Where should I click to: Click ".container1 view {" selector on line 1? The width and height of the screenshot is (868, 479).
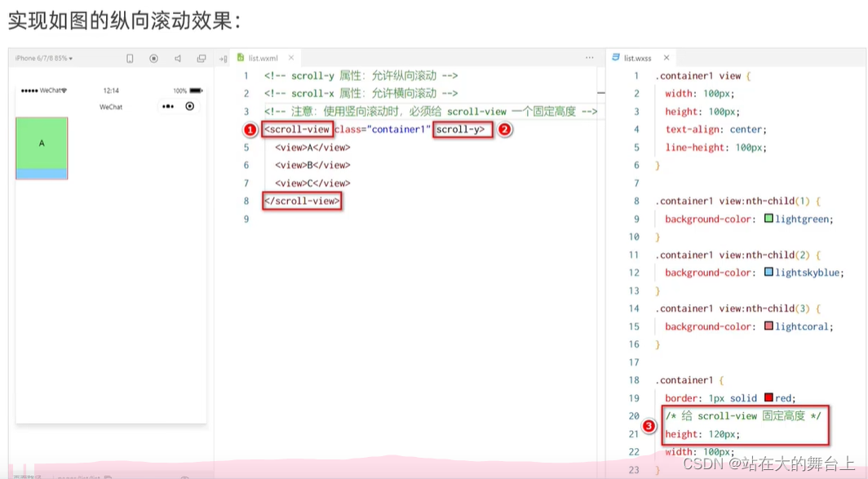pyautogui.click(x=703, y=76)
